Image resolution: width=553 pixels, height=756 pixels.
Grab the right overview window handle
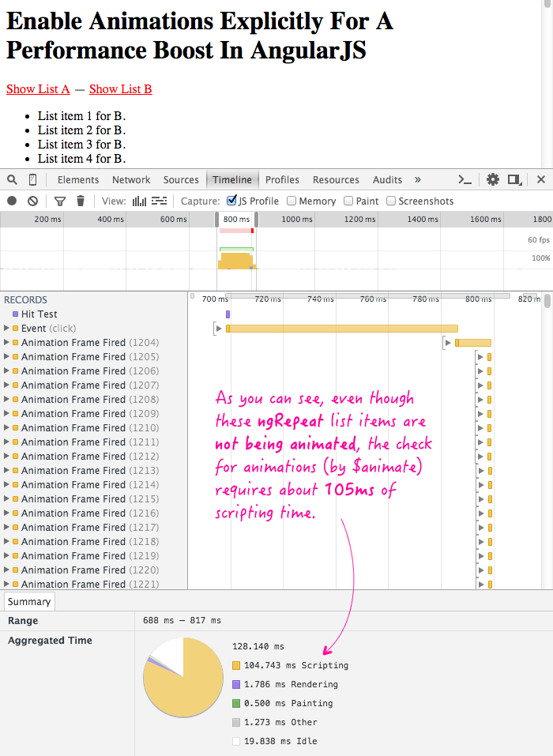coord(256,220)
